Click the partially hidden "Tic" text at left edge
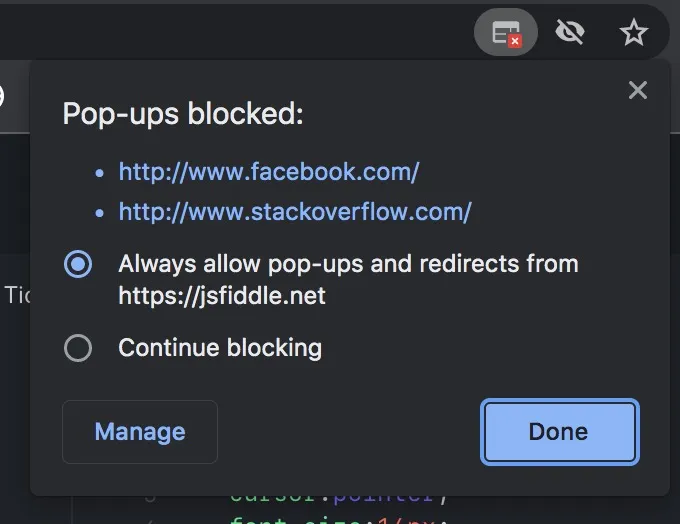Viewport: 680px width, 524px height. pos(16,295)
